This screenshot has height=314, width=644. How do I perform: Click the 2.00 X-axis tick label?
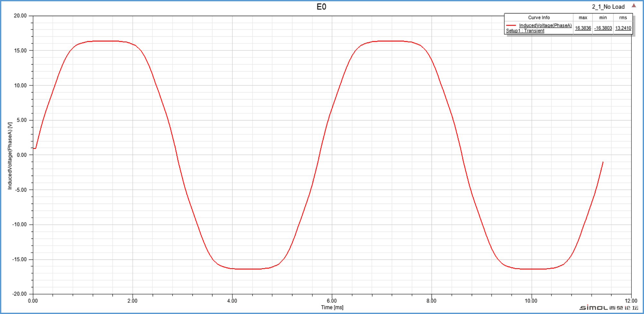[x=132, y=301]
